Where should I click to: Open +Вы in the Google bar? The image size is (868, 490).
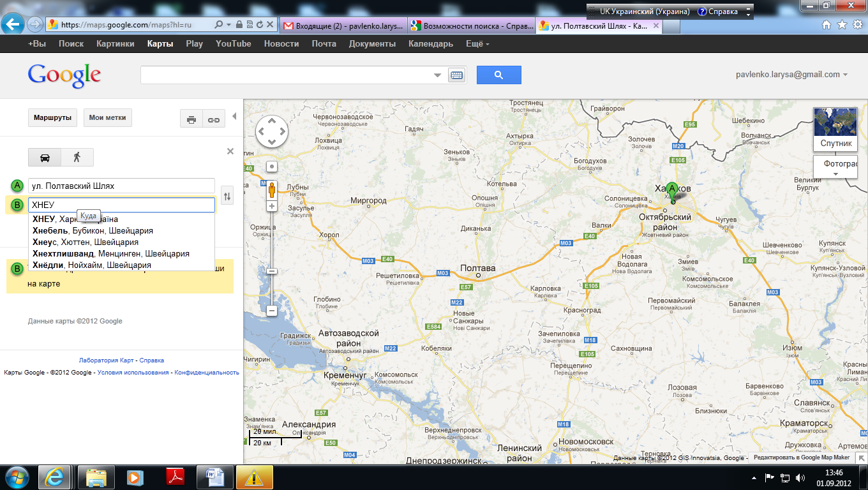(37, 44)
